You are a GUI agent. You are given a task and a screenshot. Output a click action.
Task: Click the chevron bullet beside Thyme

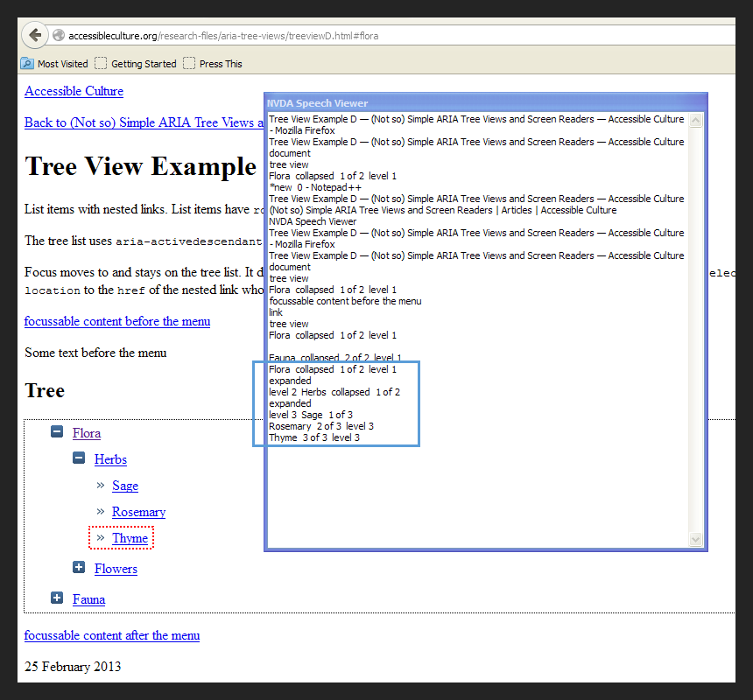click(101, 538)
